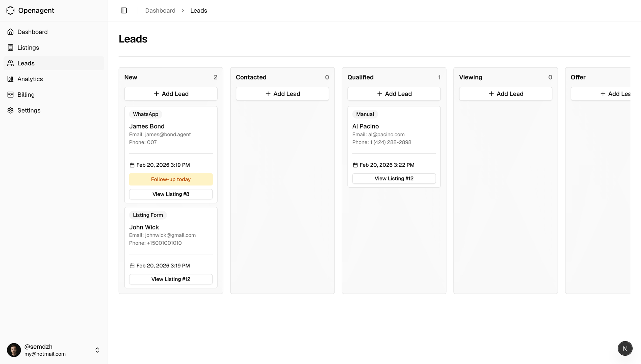Click the Openagent hexagon logo
Image resolution: width=641 pixels, height=364 pixels.
click(x=10, y=10)
